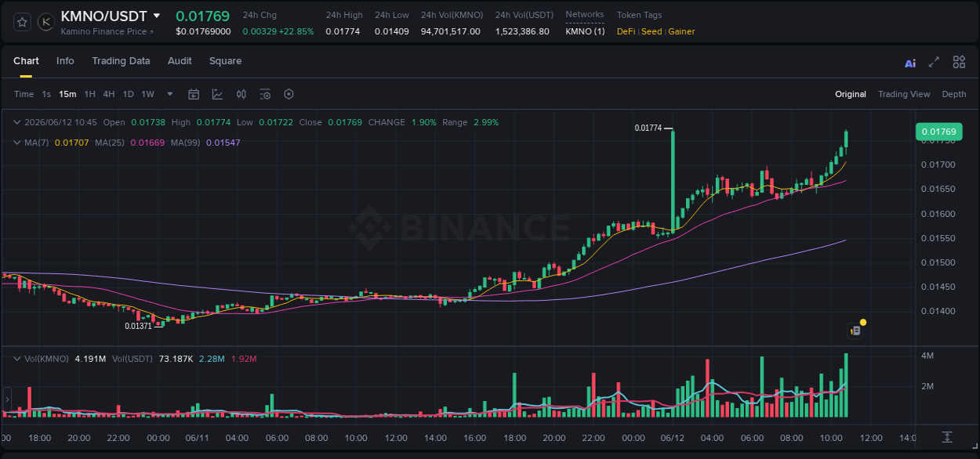Image resolution: width=980 pixels, height=459 pixels.
Task: Click the 4M volume axis label
Action: pyautogui.click(x=927, y=356)
